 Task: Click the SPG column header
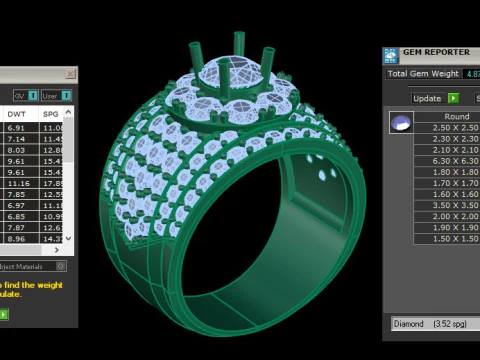coord(51,114)
